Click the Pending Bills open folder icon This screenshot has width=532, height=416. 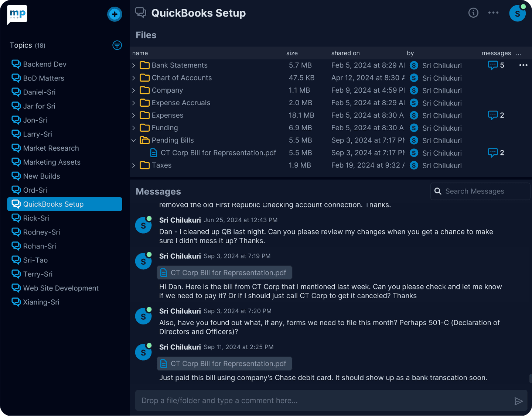coord(144,140)
